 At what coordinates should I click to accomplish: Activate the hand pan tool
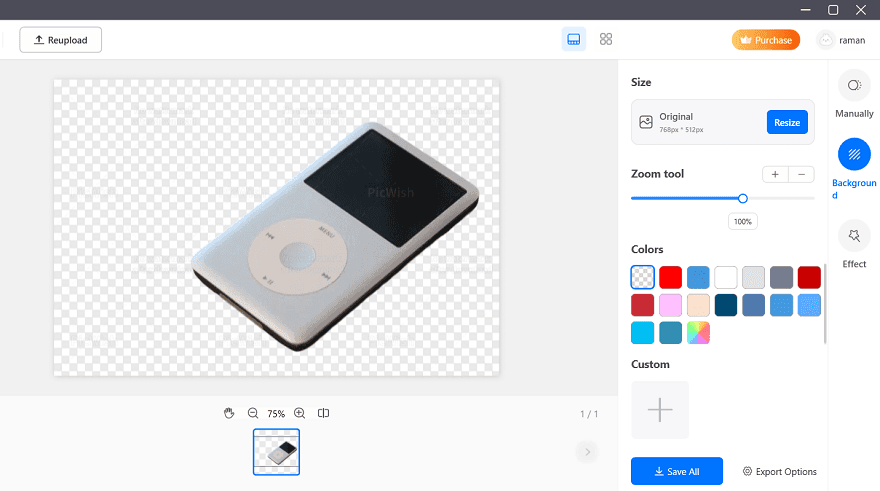[229, 413]
